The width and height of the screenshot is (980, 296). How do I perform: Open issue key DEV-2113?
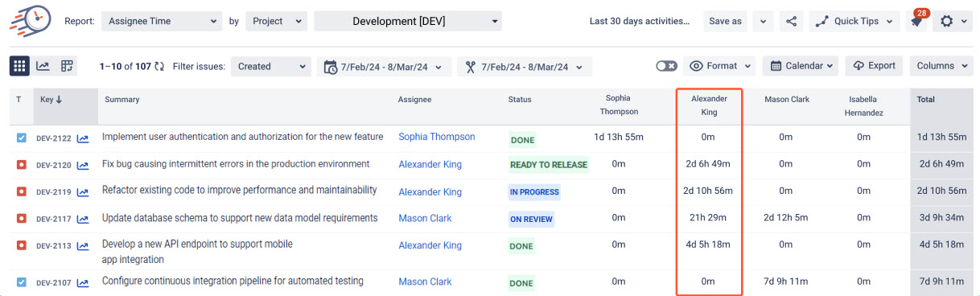[54, 246]
